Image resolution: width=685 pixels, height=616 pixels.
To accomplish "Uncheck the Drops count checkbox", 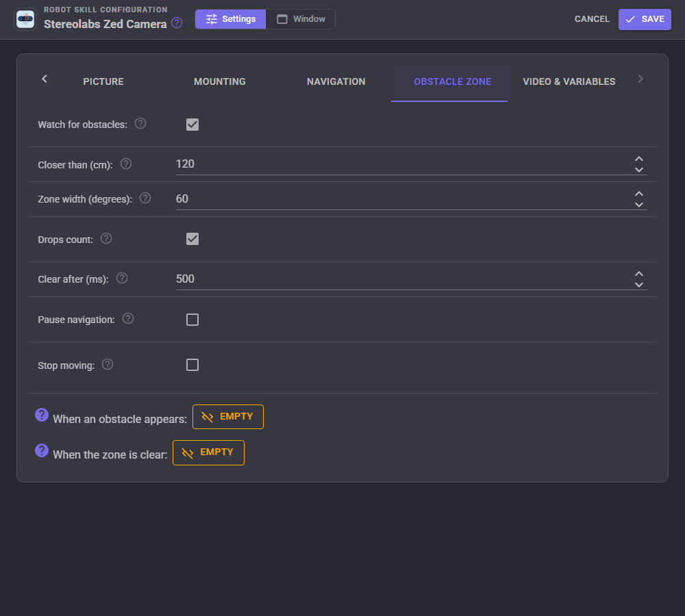I will click(192, 239).
